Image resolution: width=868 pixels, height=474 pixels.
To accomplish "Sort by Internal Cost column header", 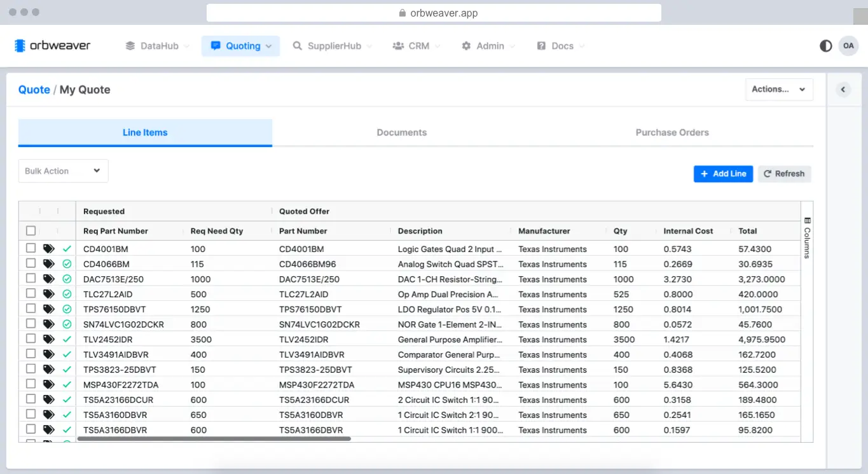I will [688, 231].
